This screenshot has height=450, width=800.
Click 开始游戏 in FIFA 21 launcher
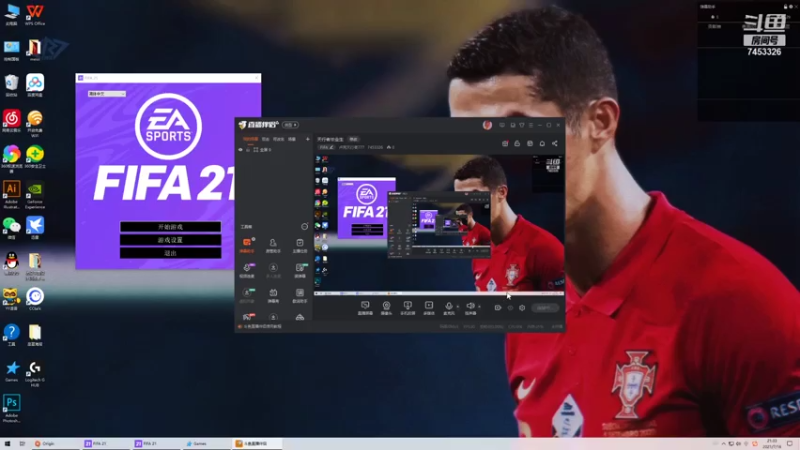tap(170, 227)
